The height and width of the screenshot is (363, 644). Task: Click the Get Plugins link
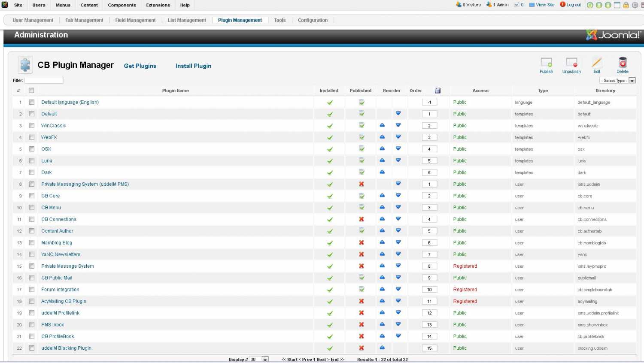click(x=140, y=66)
